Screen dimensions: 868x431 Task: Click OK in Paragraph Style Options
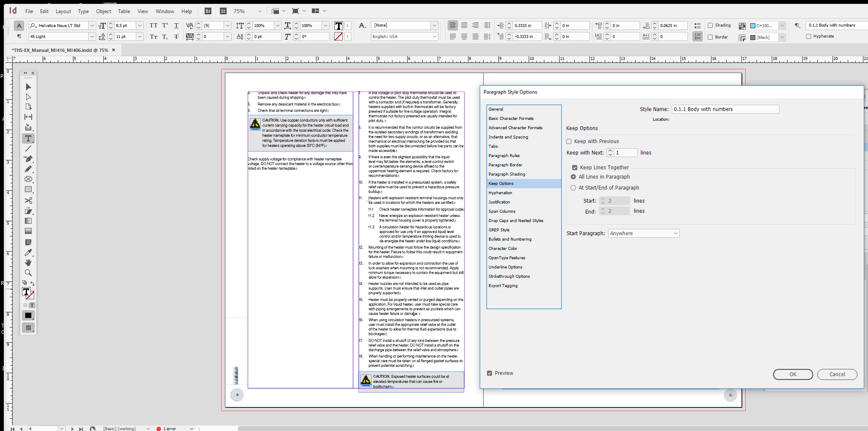[793, 374]
